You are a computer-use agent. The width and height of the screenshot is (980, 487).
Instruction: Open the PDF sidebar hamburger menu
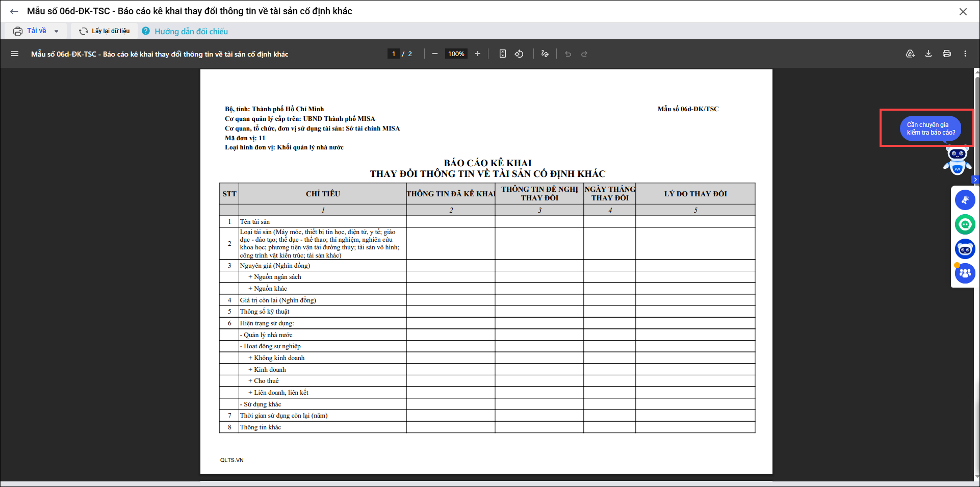click(x=15, y=54)
